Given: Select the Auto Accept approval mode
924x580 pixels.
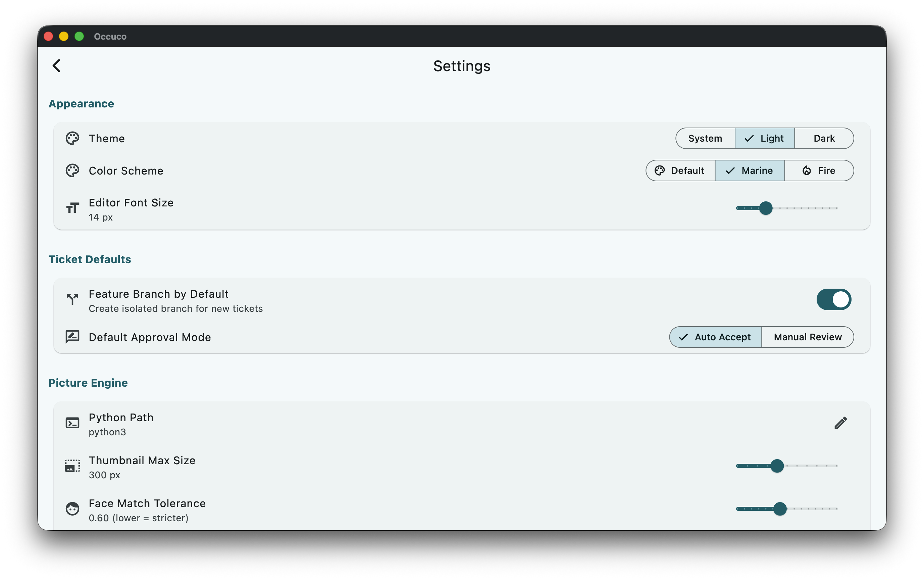Looking at the screenshot, I should pos(715,337).
